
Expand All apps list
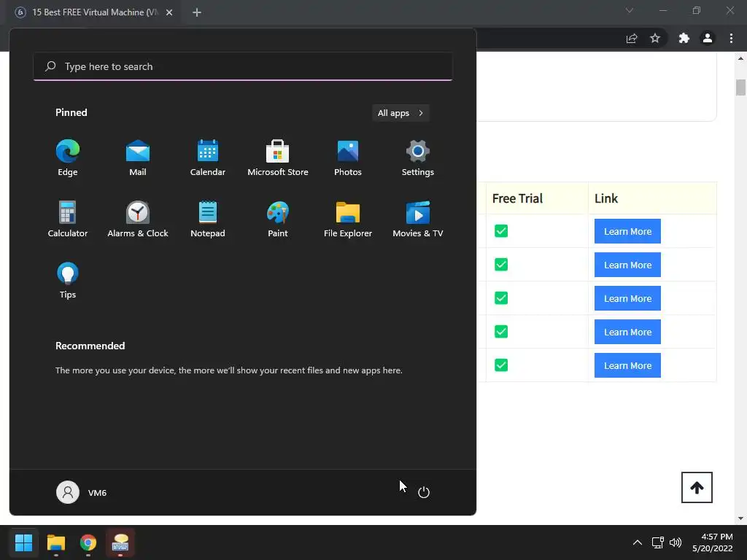[400, 113]
